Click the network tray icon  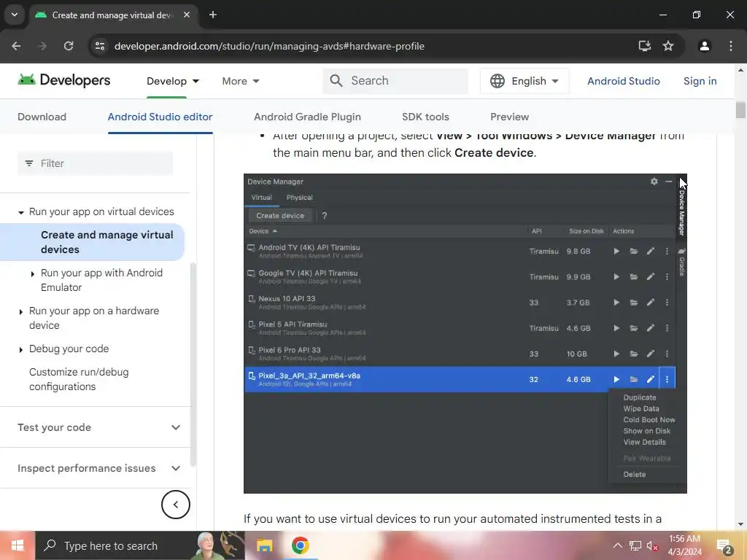(635, 545)
